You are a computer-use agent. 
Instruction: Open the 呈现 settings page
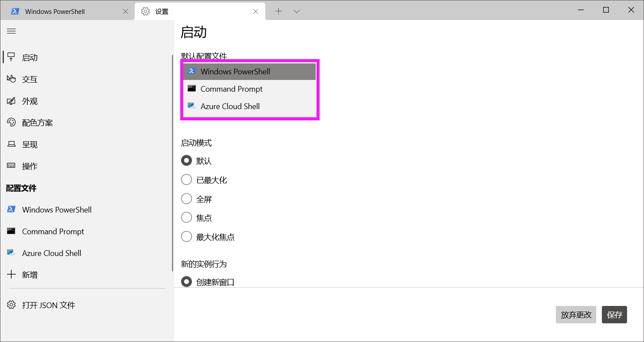87,144
